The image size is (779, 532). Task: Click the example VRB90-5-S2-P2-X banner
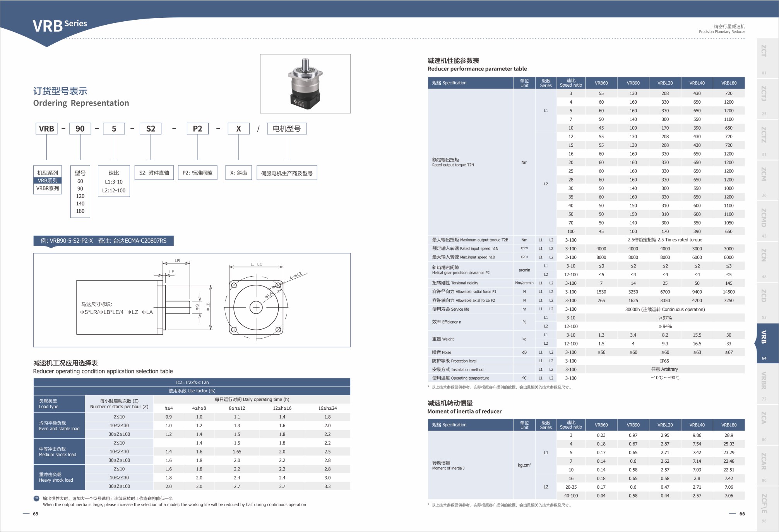point(103,241)
